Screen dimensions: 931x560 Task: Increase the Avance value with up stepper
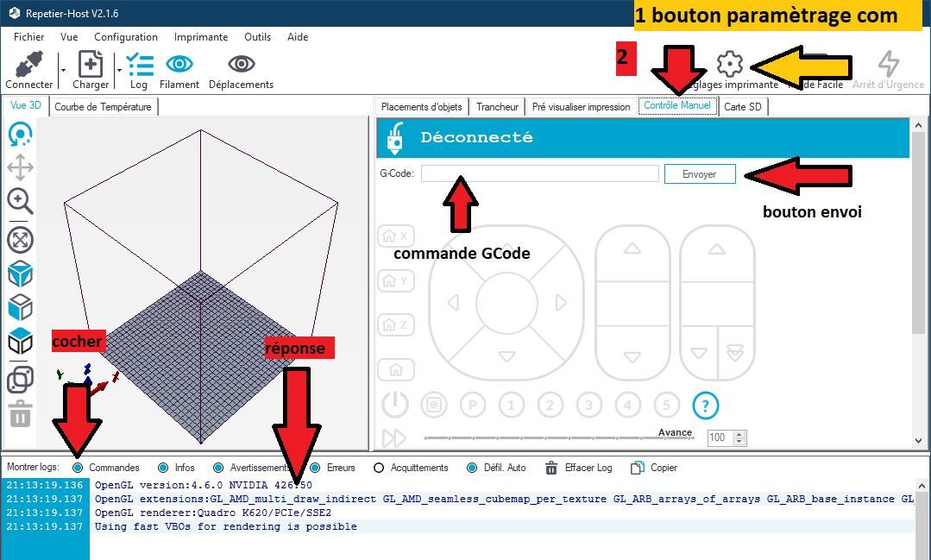tap(739, 434)
